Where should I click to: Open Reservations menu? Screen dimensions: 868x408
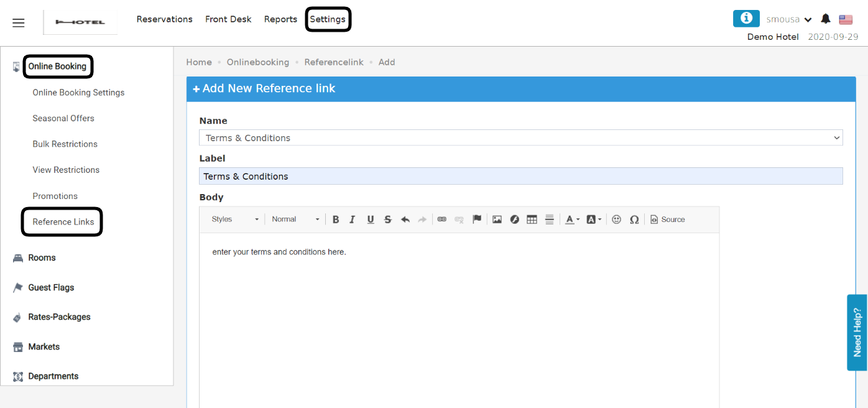[165, 19]
